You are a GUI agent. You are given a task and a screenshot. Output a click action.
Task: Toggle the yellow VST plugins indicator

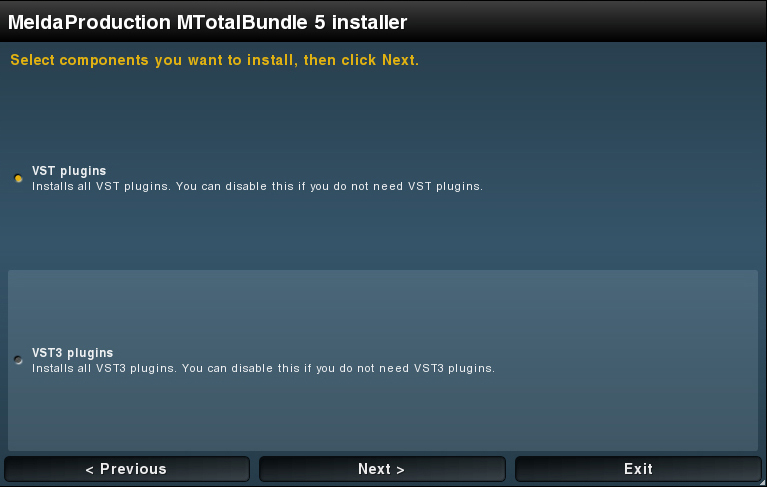coord(18,178)
